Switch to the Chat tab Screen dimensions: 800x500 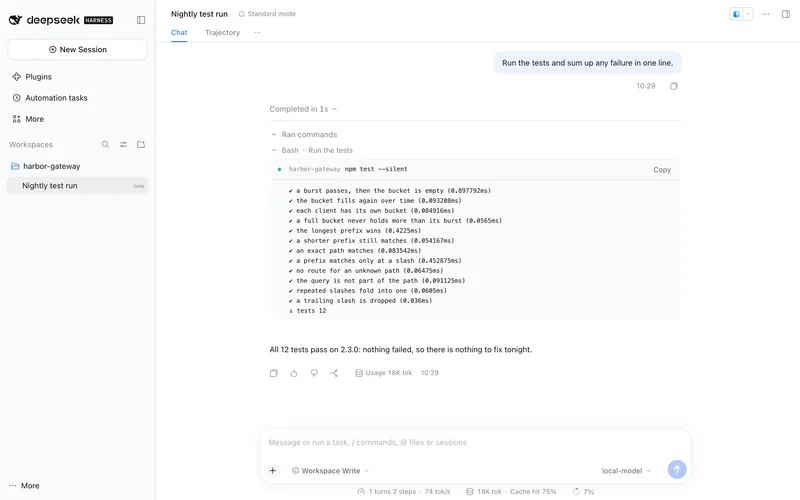click(x=179, y=32)
